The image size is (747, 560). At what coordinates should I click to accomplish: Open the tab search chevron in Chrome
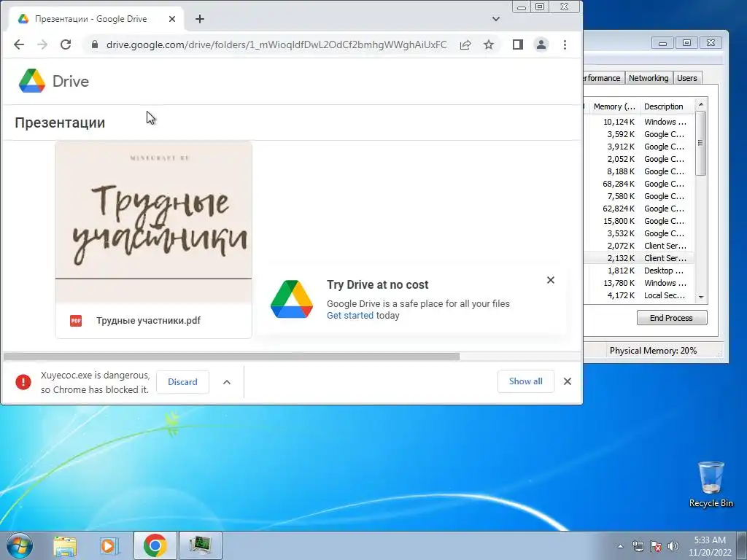496,19
